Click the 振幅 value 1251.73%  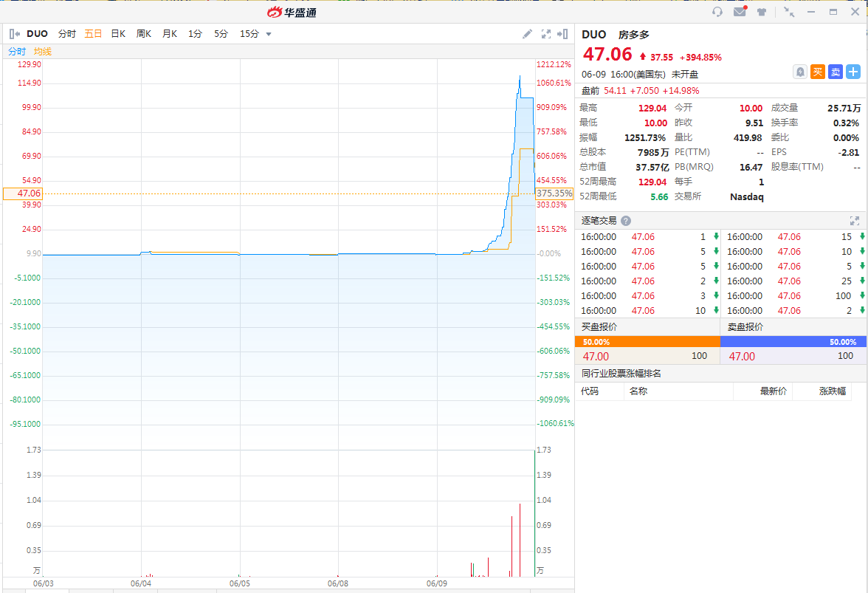(x=645, y=138)
